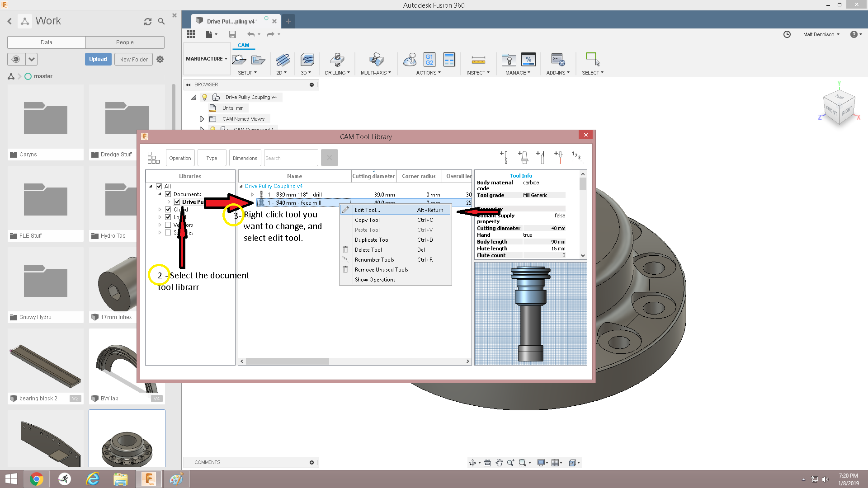Click the renumber tools 123 icon
Viewport: 868px width, 488px height.
pos(577,157)
